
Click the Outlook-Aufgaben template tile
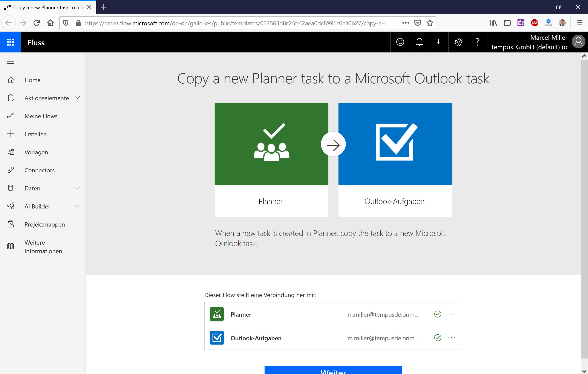pos(395,160)
